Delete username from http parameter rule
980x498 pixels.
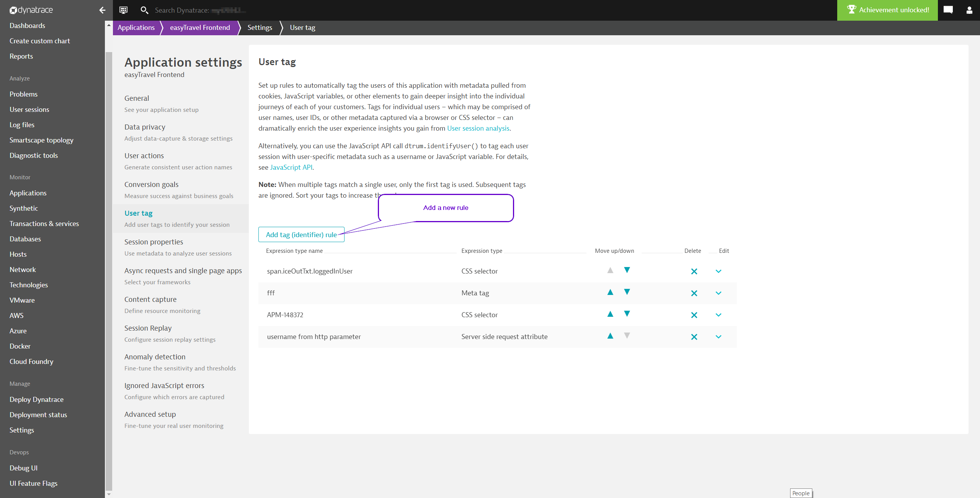point(694,337)
